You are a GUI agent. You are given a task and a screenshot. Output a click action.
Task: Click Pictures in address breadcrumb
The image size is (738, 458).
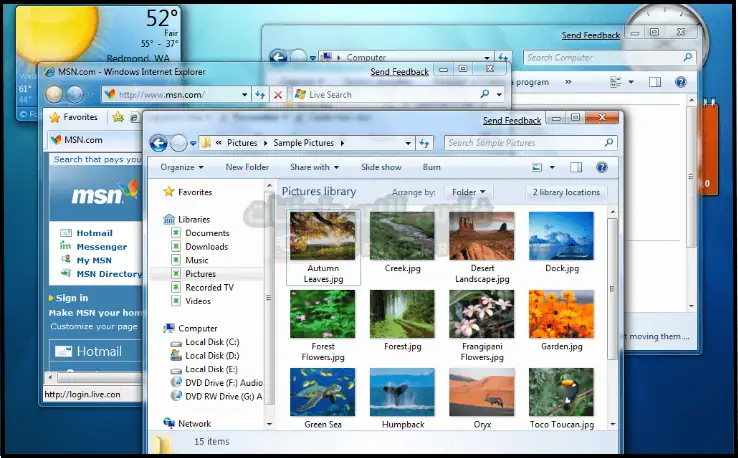pyautogui.click(x=242, y=143)
